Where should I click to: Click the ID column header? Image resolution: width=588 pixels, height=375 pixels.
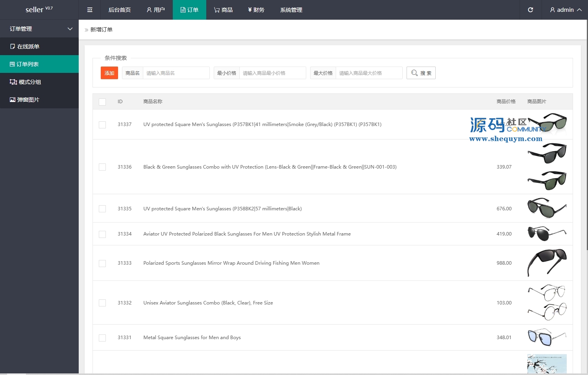tap(120, 102)
